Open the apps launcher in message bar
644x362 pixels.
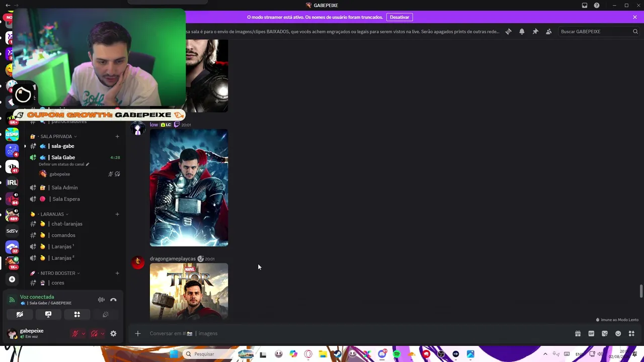point(631,333)
